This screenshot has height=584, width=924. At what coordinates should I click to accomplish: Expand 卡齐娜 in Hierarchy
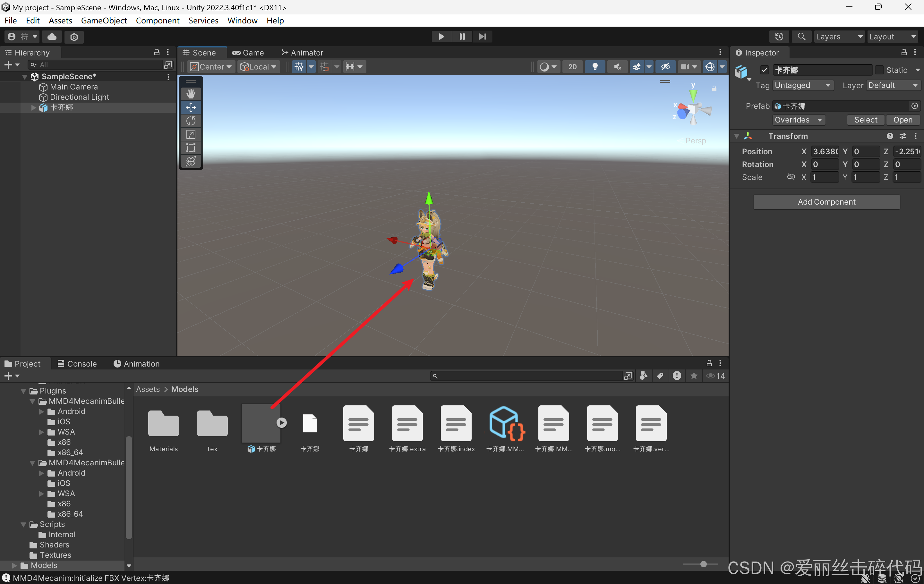[x=33, y=107]
